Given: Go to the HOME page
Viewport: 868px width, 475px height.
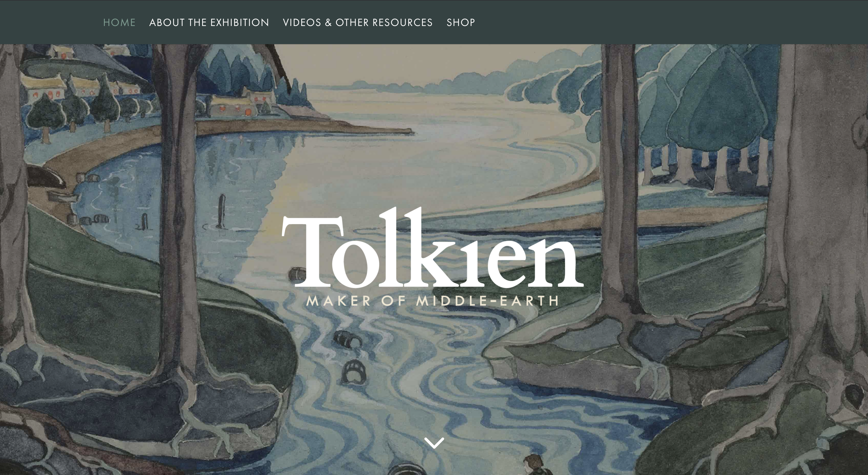Looking at the screenshot, I should click(x=119, y=23).
